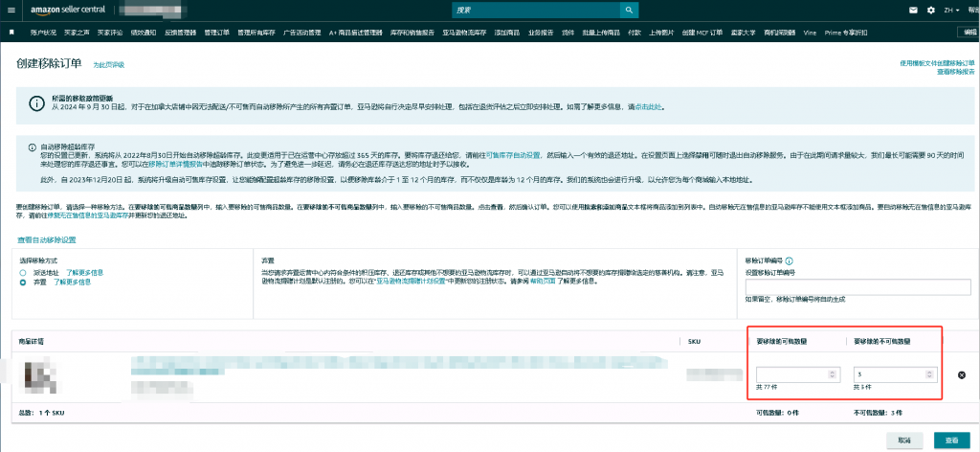The height and width of the screenshot is (452, 980).
Task: Open 批量上传商品 menu item
Action: click(x=601, y=33)
